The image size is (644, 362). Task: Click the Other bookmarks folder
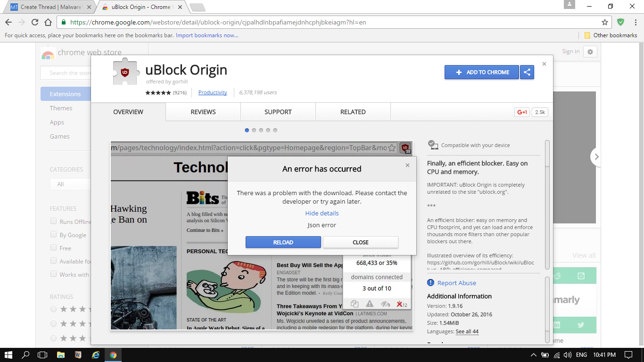(611, 35)
